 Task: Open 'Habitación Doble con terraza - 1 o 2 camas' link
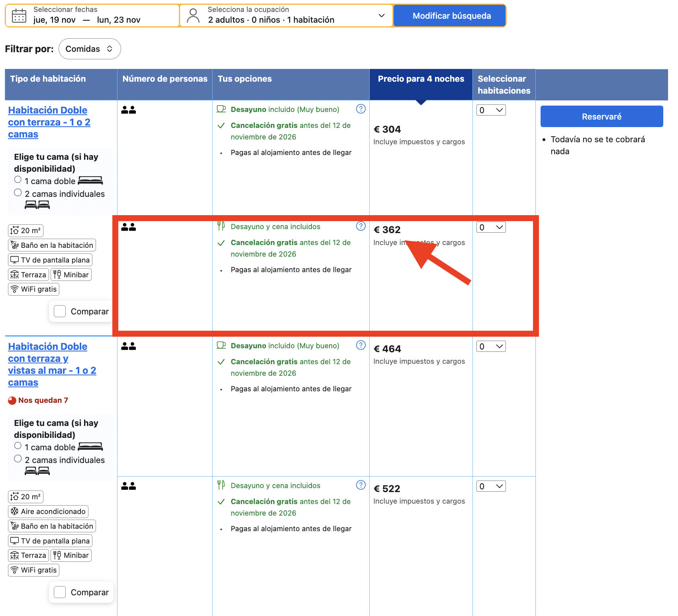49,122
